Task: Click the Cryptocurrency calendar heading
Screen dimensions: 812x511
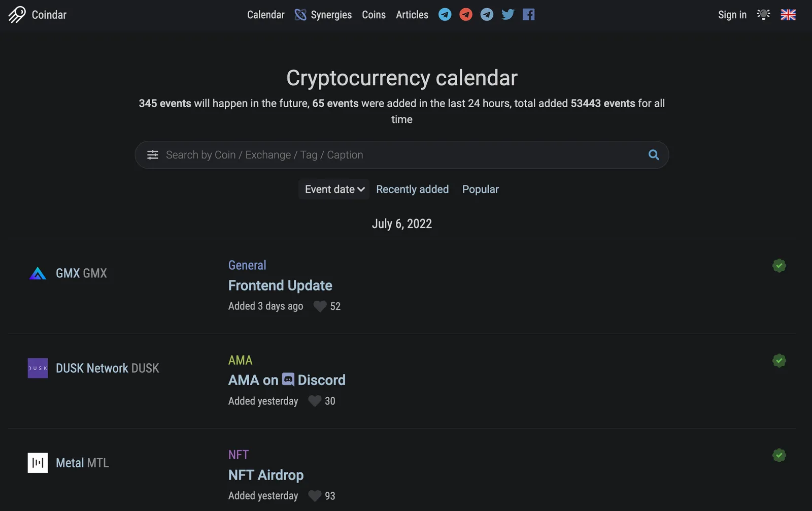Action: [x=401, y=78]
